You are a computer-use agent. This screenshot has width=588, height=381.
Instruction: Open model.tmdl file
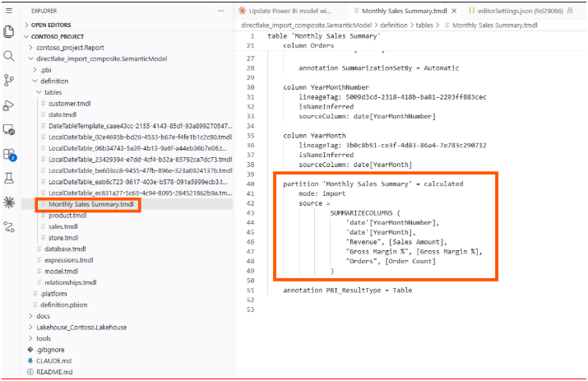pyautogui.click(x=61, y=272)
